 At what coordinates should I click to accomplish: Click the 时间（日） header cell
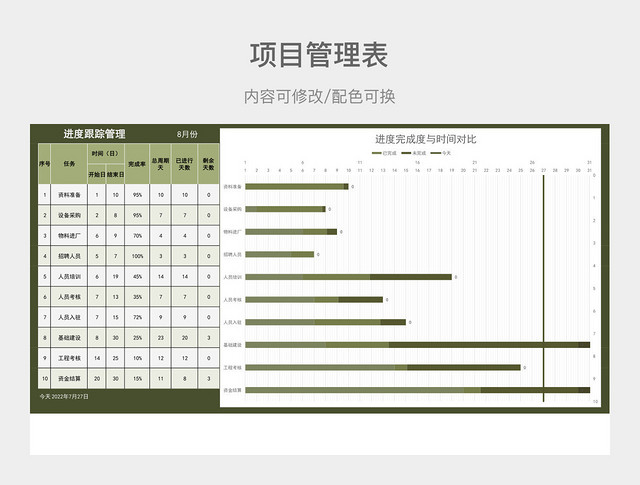pyautogui.click(x=106, y=154)
